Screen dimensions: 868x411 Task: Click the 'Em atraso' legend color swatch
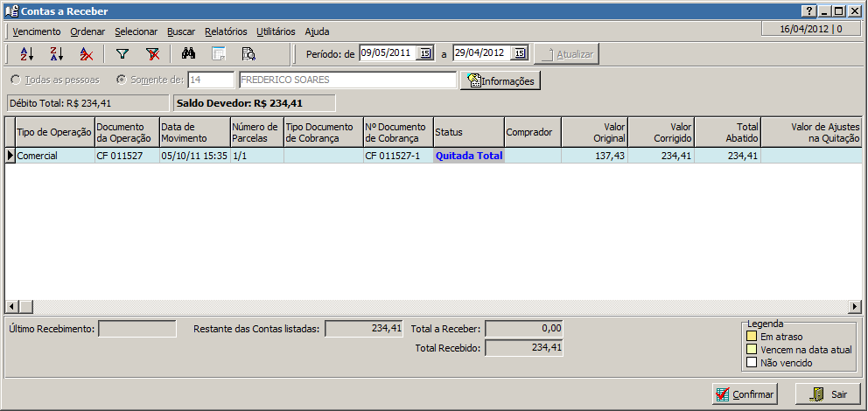(751, 337)
